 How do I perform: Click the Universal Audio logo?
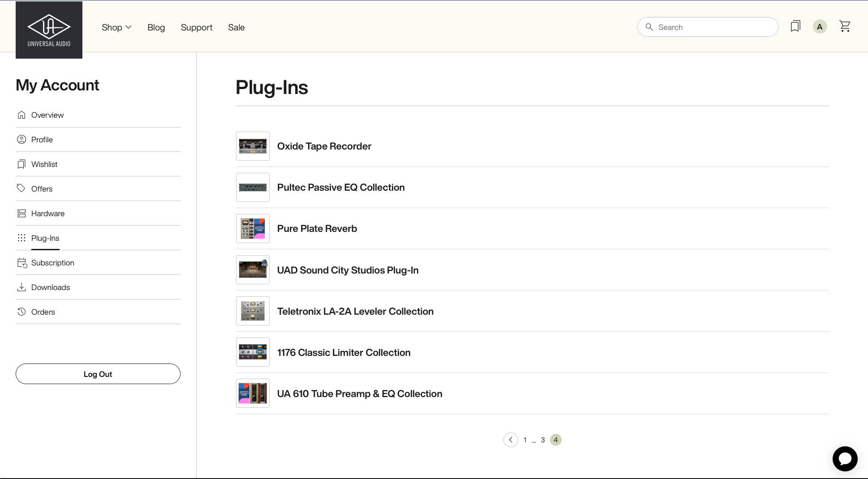[x=49, y=30]
